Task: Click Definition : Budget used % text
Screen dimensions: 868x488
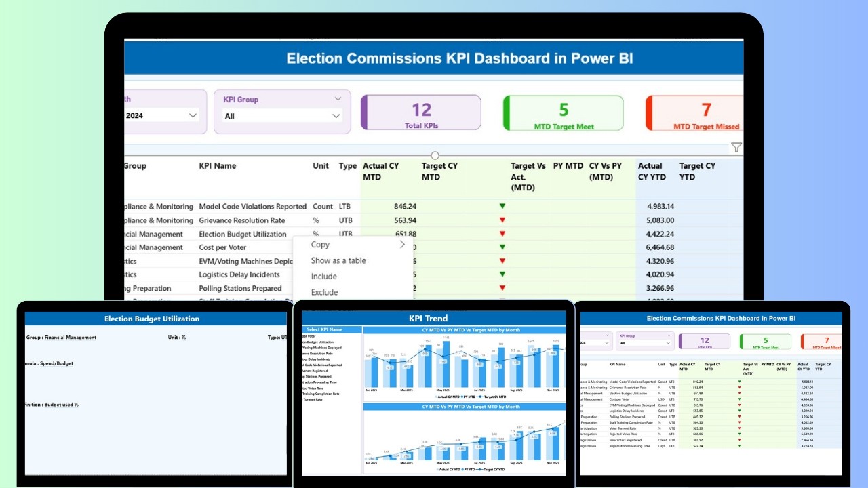Action: pyautogui.click(x=52, y=405)
